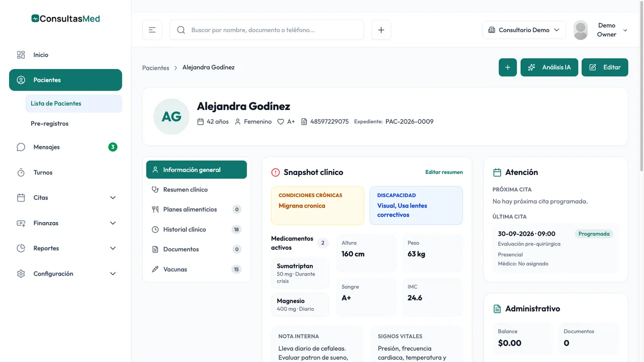Open the Inicio dashboard icon
644x362 pixels.
21,55
